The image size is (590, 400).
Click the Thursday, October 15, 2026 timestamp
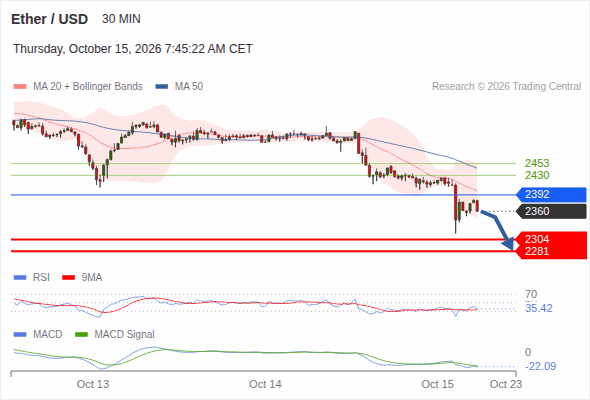133,49
